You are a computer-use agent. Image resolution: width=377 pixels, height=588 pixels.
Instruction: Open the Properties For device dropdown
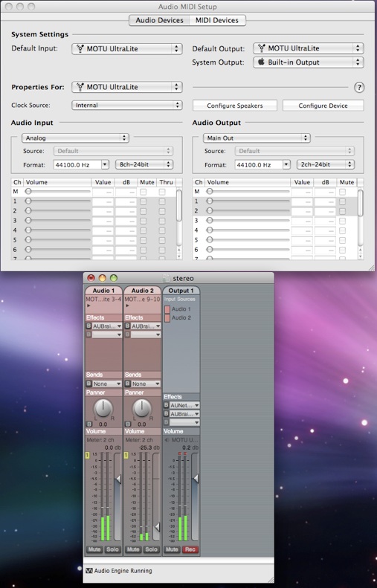tap(127, 87)
